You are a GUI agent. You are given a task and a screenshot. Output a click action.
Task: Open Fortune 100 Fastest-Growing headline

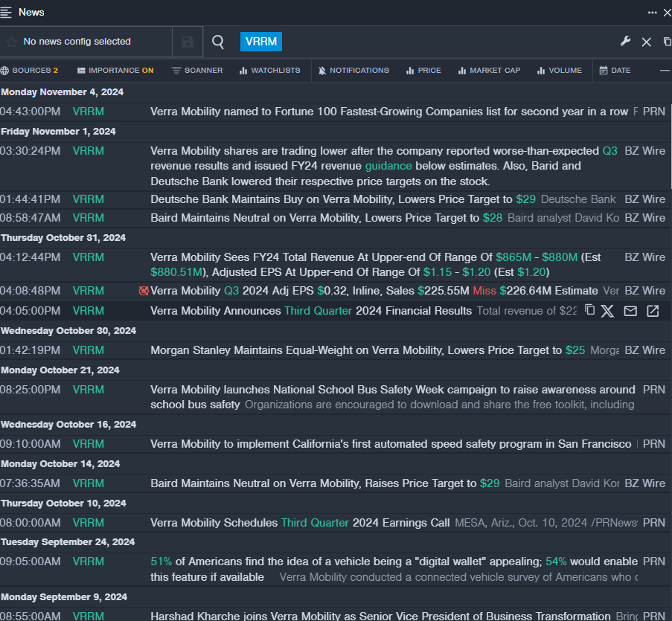[388, 112]
